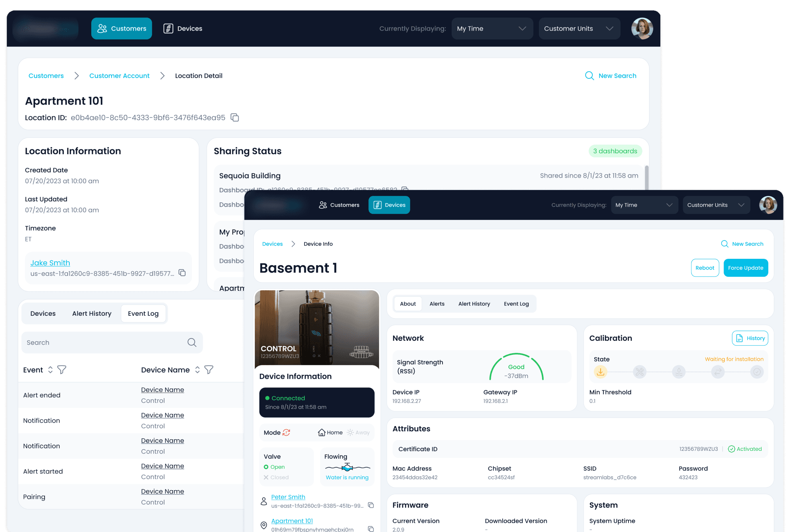Image resolution: width=791 pixels, height=532 pixels.
Task: Open the Devices tab in Location Detail
Action: coord(43,313)
